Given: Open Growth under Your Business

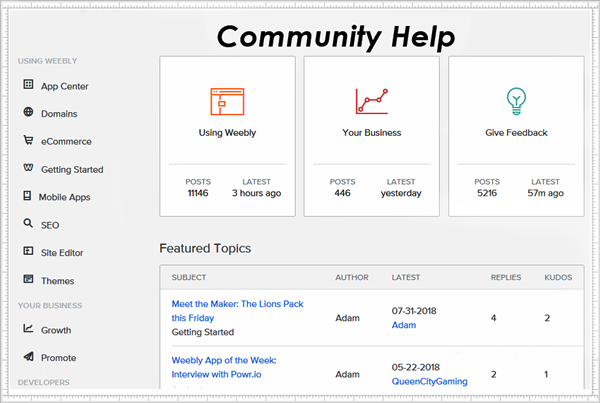Looking at the screenshot, I should point(56,330).
